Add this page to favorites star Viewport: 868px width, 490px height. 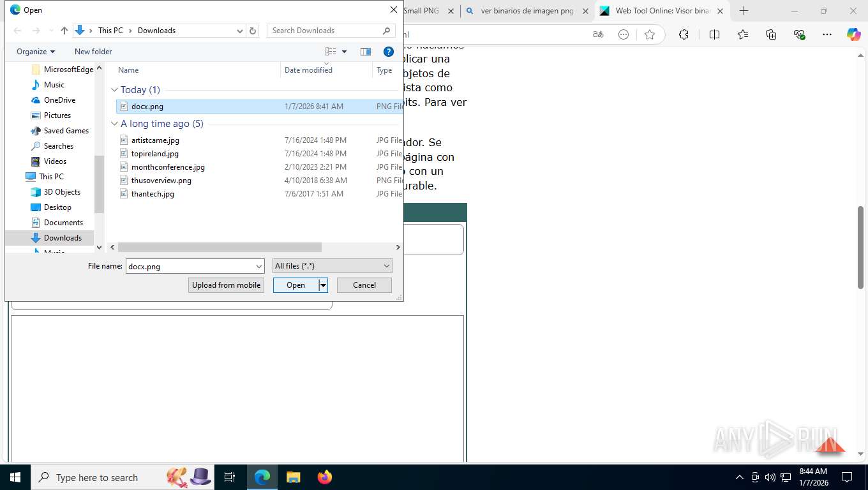(x=650, y=34)
